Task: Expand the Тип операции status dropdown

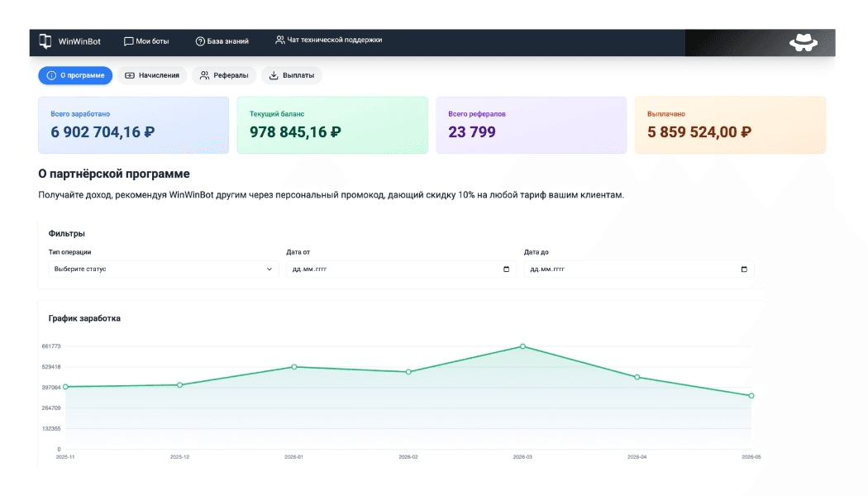Action: click(x=164, y=269)
